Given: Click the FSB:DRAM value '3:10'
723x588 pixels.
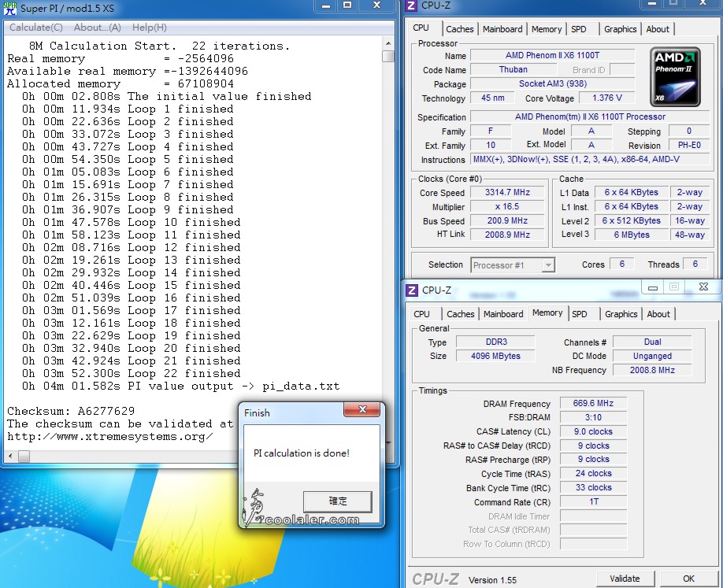Looking at the screenshot, I should [x=593, y=417].
